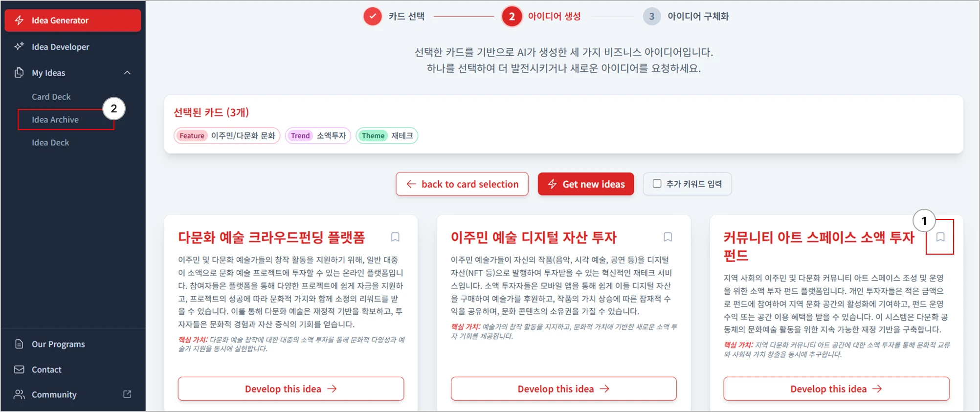Click back to card selection button
This screenshot has height=412, width=980.
(462, 184)
